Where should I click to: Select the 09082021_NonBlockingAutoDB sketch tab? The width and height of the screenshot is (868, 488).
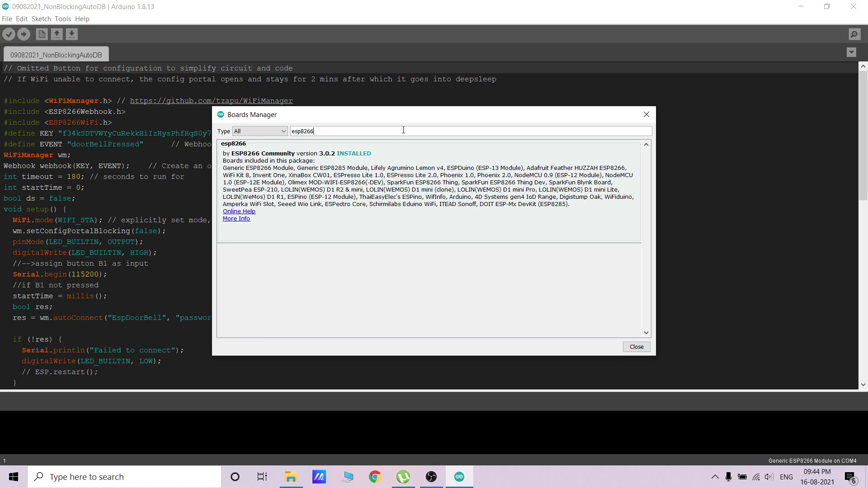click(56, 55)
